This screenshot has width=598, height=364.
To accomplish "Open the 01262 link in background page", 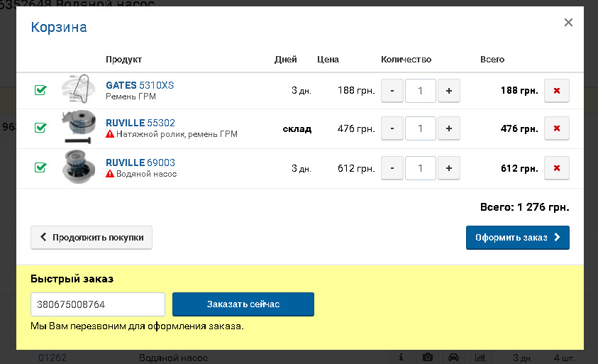I will point(52,358).
